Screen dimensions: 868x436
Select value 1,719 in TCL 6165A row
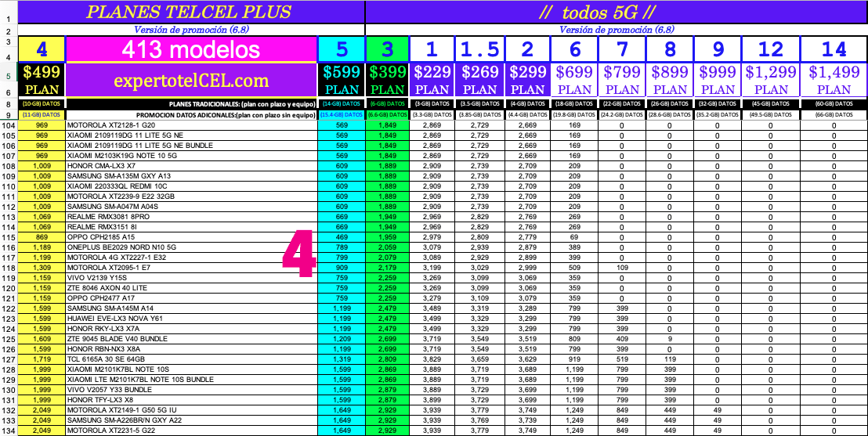pos(42,359)
